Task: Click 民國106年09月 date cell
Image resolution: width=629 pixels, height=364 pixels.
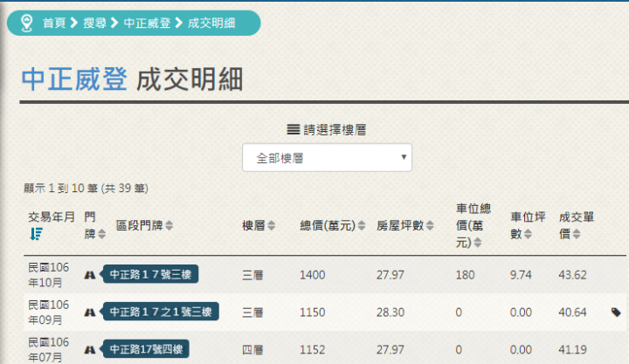Action: click(49, 312)
